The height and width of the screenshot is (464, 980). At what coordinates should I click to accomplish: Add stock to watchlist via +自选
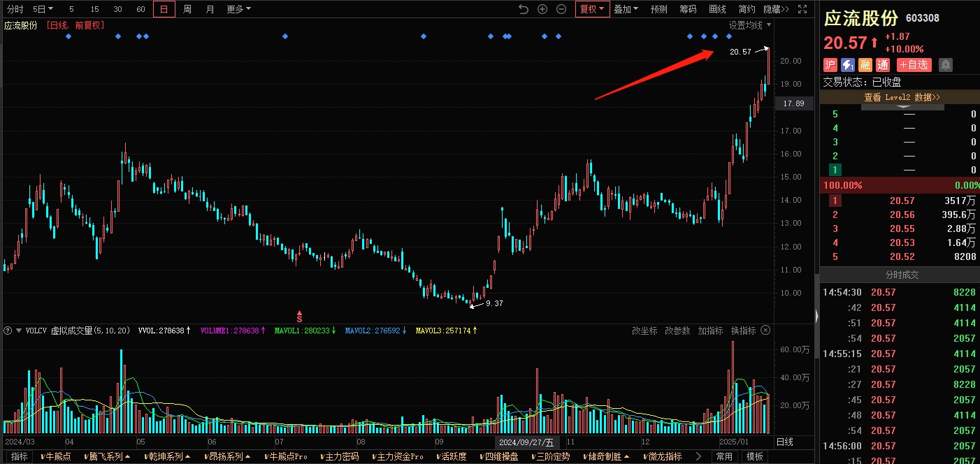point(914,65)
